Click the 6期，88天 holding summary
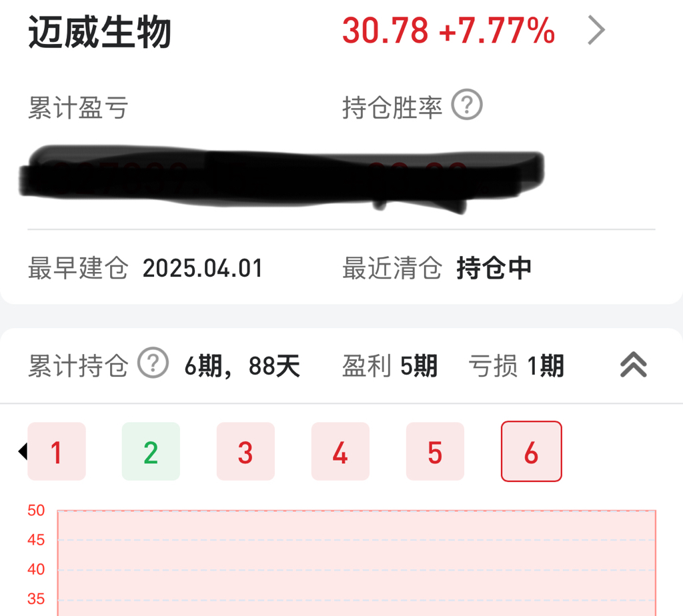The image size is (683, 616). click(x=242, y=366)
